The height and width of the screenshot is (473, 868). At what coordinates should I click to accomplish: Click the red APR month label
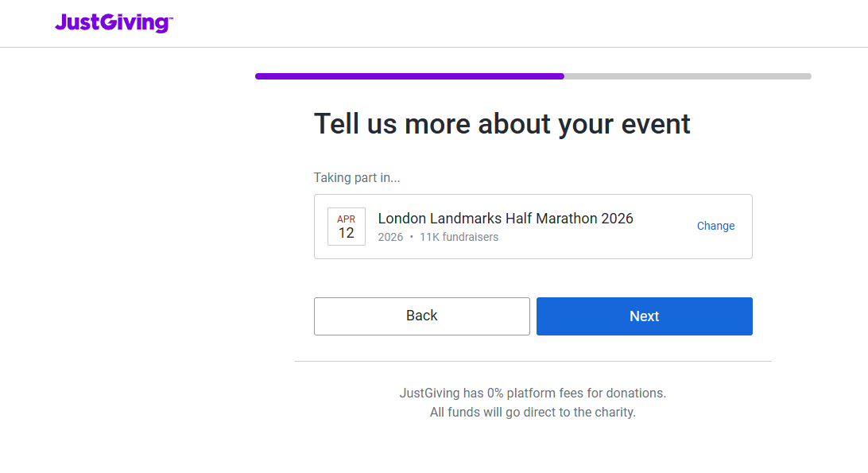click(x=347, y=219)
